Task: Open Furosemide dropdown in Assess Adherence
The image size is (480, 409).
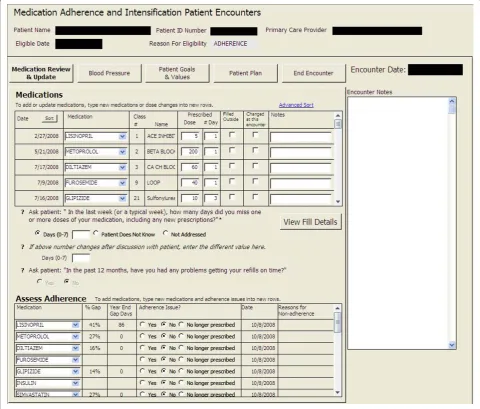Action: click(76, 360)
